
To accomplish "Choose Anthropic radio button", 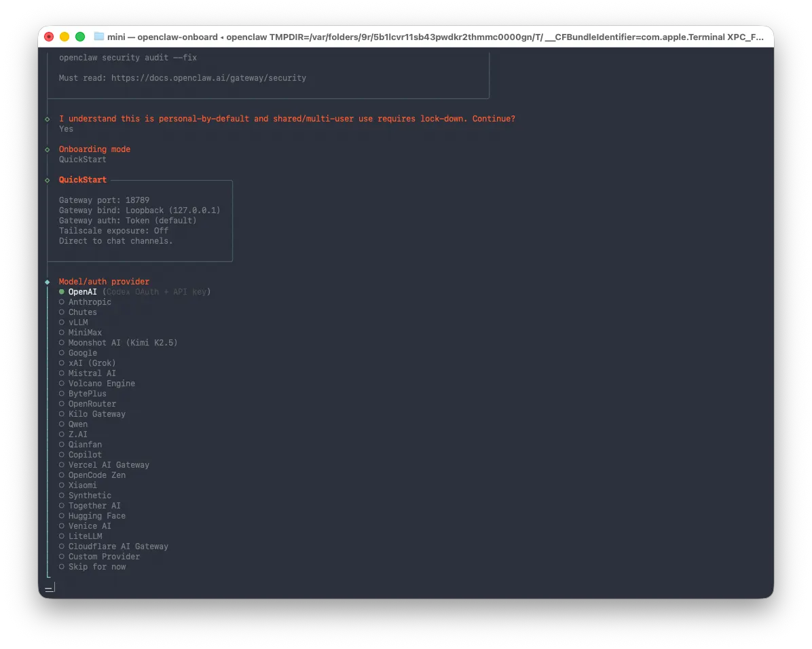I will point(85,302).
